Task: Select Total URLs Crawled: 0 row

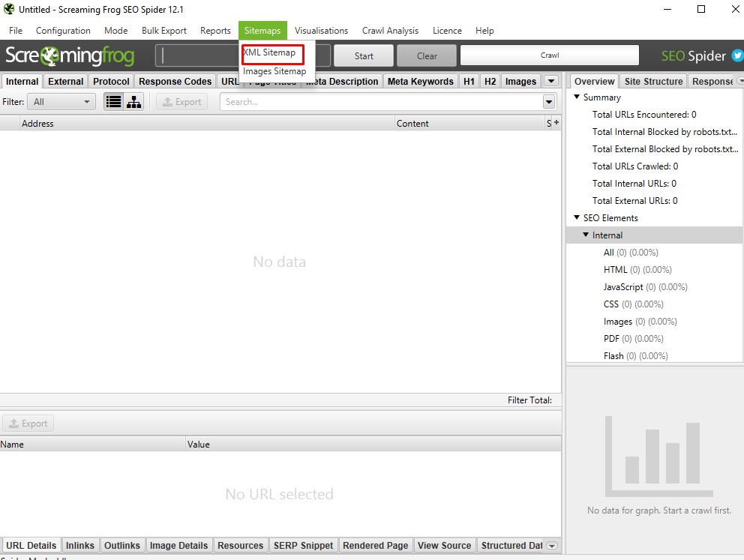Action: point(634,166)
